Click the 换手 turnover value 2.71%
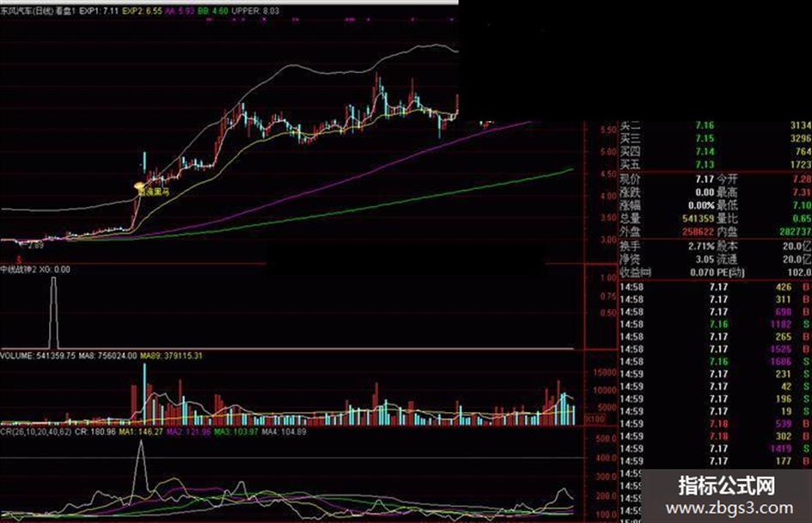This screenshot has height=523, width=812. (x=701, y=246)
